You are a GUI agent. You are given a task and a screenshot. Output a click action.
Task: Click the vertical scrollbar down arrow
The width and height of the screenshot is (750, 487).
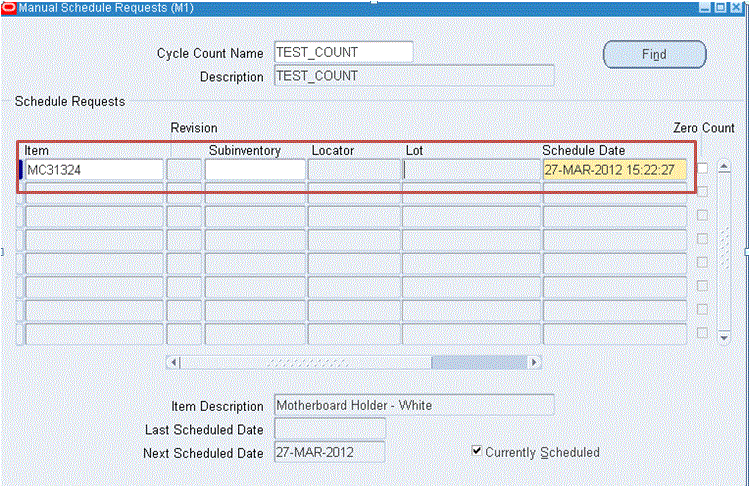tap(724, 338)
